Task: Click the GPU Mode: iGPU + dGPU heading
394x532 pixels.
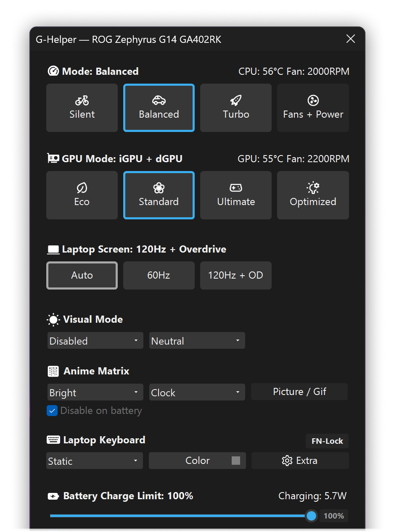Action: click(122, 159)
